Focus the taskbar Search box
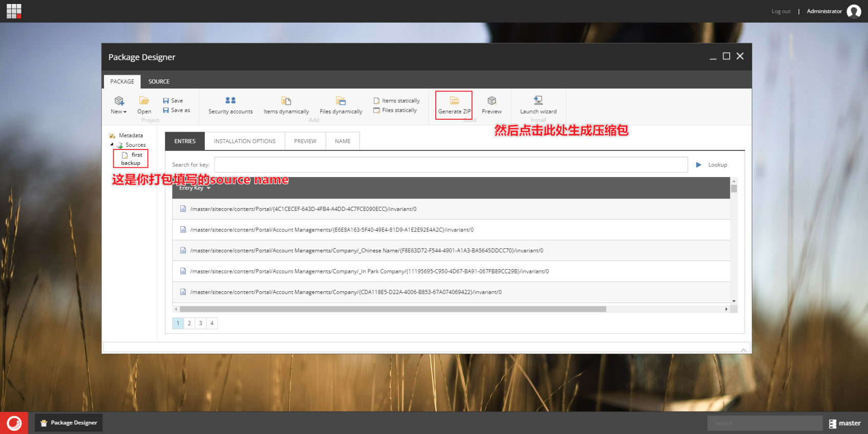Screen dimensions: 868x434 pyautogui.click(x=765, y=423)
